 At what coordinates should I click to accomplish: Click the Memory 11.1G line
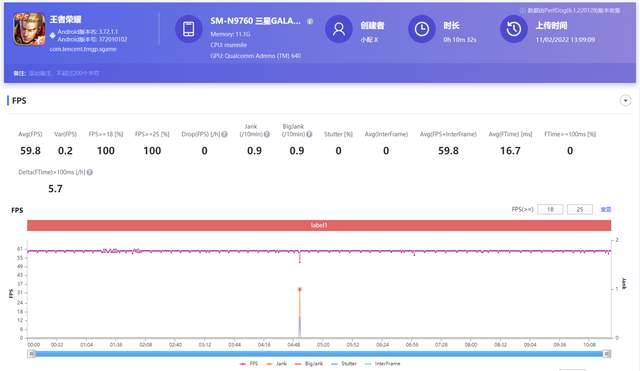(231, 34)
